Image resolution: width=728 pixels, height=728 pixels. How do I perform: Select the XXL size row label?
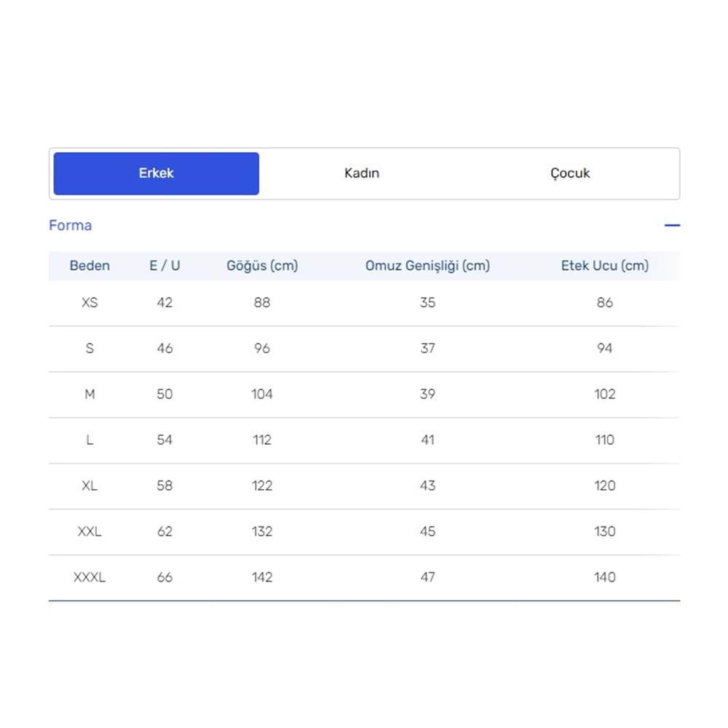[x=90, y=531]
